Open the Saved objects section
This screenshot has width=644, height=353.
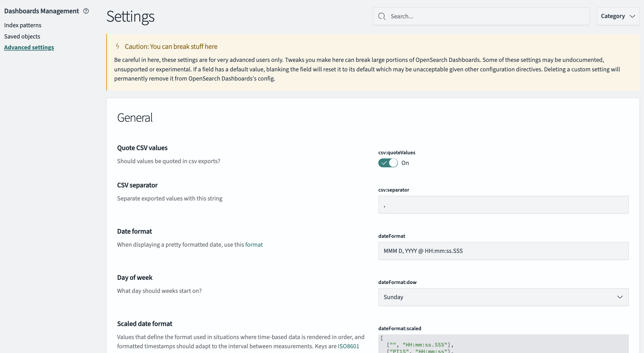[22, 36]
